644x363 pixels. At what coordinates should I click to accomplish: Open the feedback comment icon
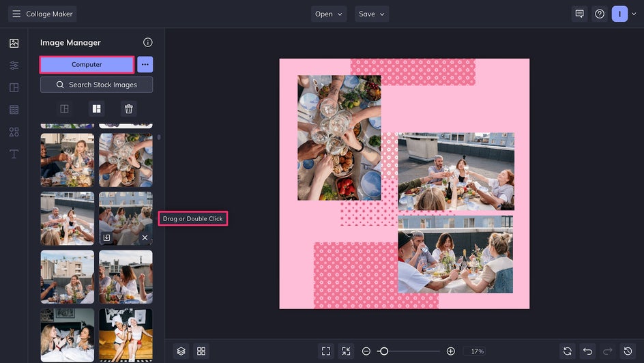pos(579,14)
